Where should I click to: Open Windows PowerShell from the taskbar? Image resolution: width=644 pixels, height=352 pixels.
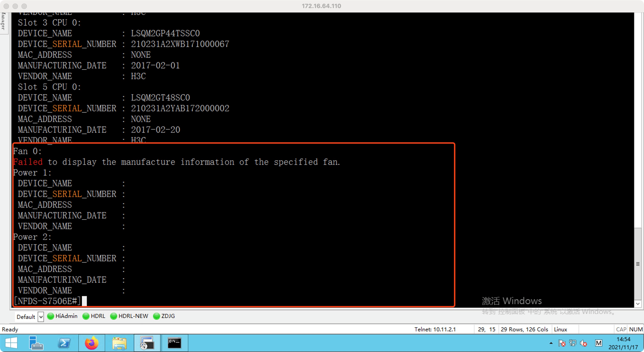click(x=64, y=343)
